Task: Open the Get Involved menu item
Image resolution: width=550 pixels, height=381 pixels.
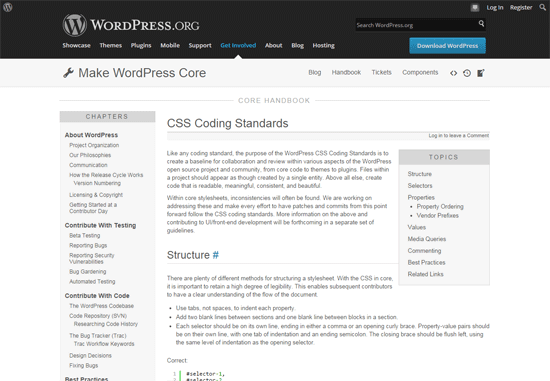Action: click(x=238, y=45)
